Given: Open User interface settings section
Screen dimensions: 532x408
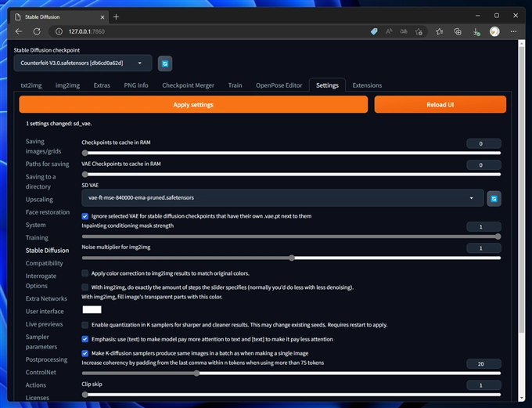Looking at the screenshot, I should pyautogui.click(x=45, y=312).
